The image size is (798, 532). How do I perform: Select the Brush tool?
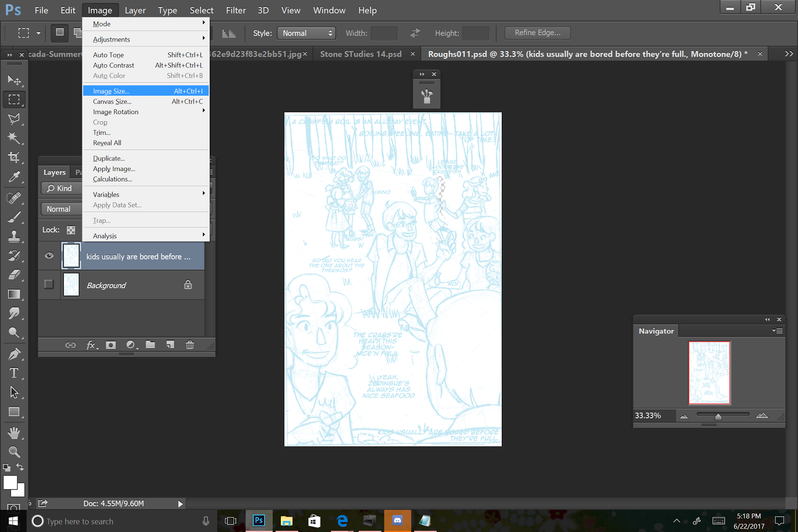tap(14, 217)
